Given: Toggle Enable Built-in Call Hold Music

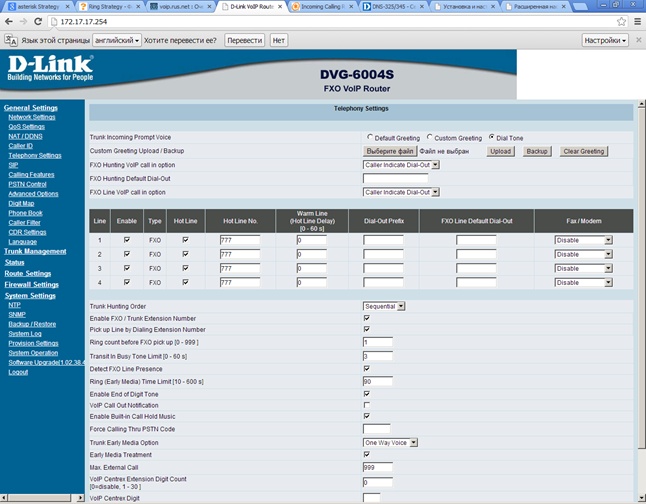Looking at the screenshot, I should [367, 416].
